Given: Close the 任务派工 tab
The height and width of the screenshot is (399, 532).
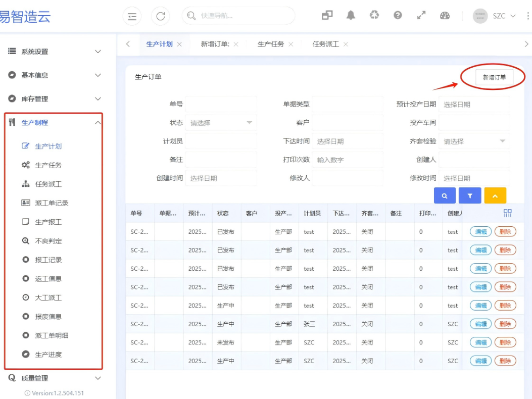Looking at the screenshot, I should tap(346, 44).
